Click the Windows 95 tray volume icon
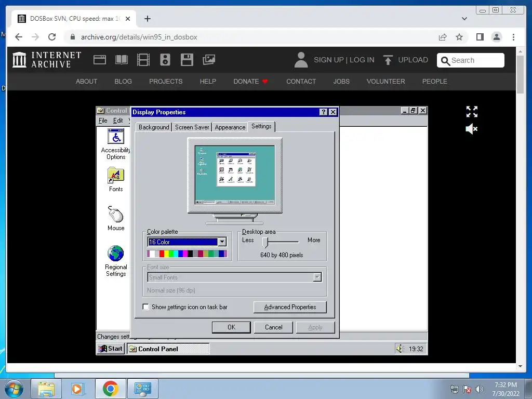The height and width of the screenshot is (399, 532). 400,349
